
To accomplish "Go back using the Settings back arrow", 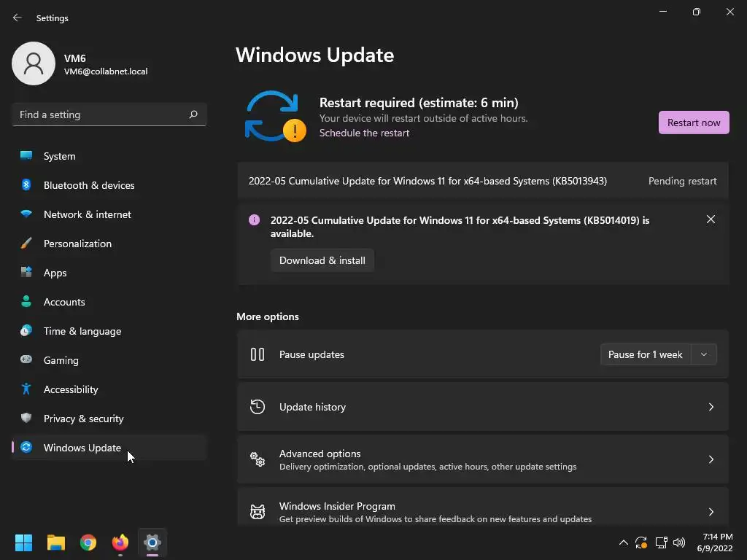I will point(18,17).
